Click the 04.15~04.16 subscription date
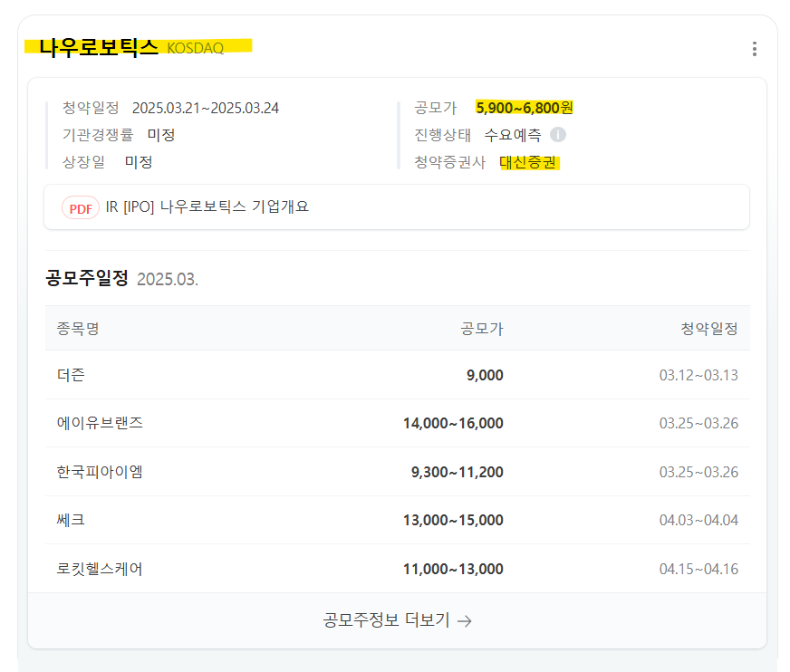The image size is (790, 672). [x=698, y=569]
